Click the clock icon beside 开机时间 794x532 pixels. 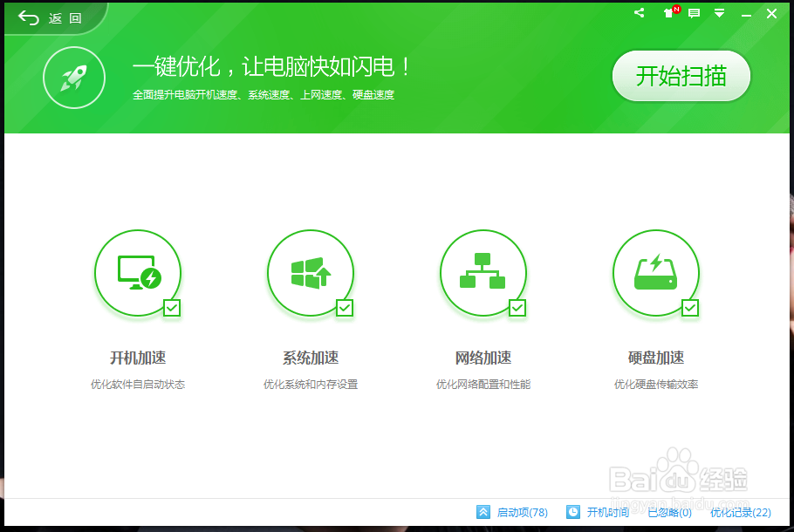tap(572, 513)
